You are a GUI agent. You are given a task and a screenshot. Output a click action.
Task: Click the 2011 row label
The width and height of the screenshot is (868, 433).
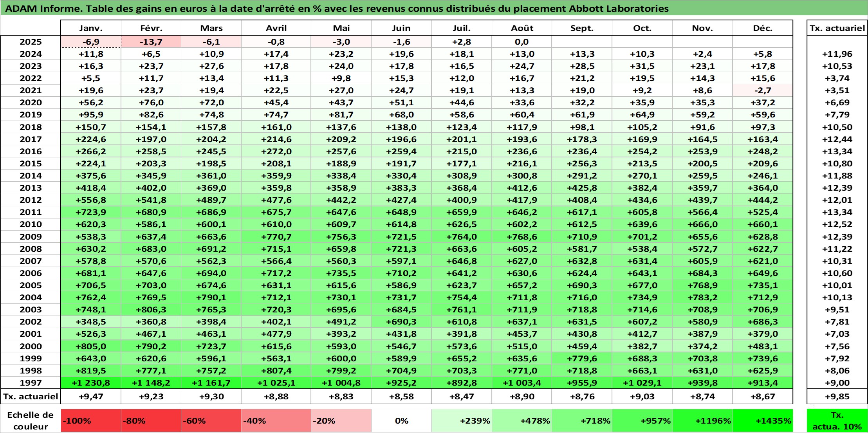point(31,212)
